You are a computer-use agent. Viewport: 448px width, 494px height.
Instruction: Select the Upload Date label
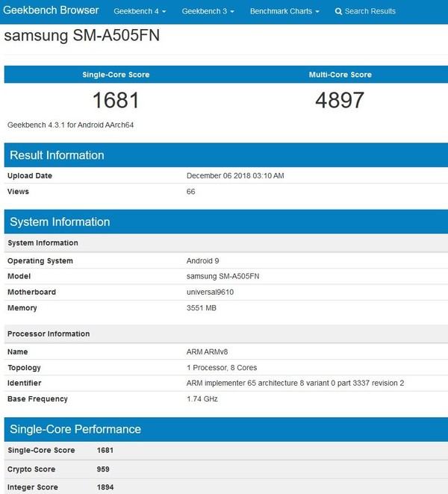[30, 176]
